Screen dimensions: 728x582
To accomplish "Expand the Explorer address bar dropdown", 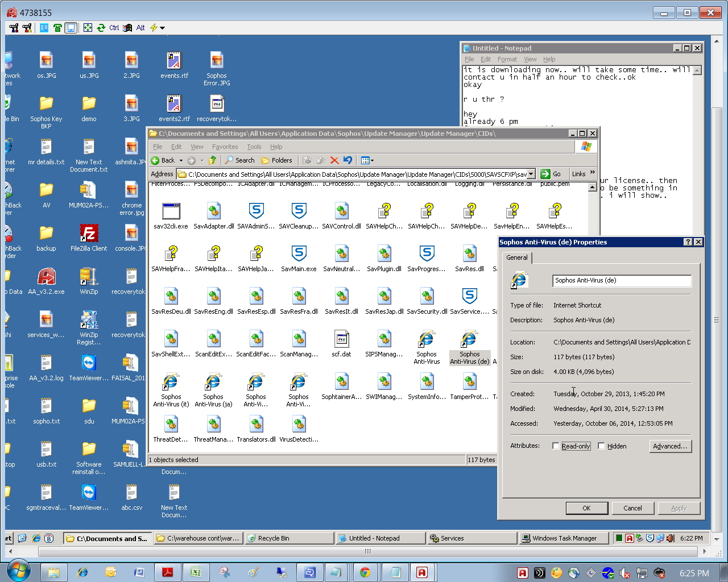I will coord(531,174).
